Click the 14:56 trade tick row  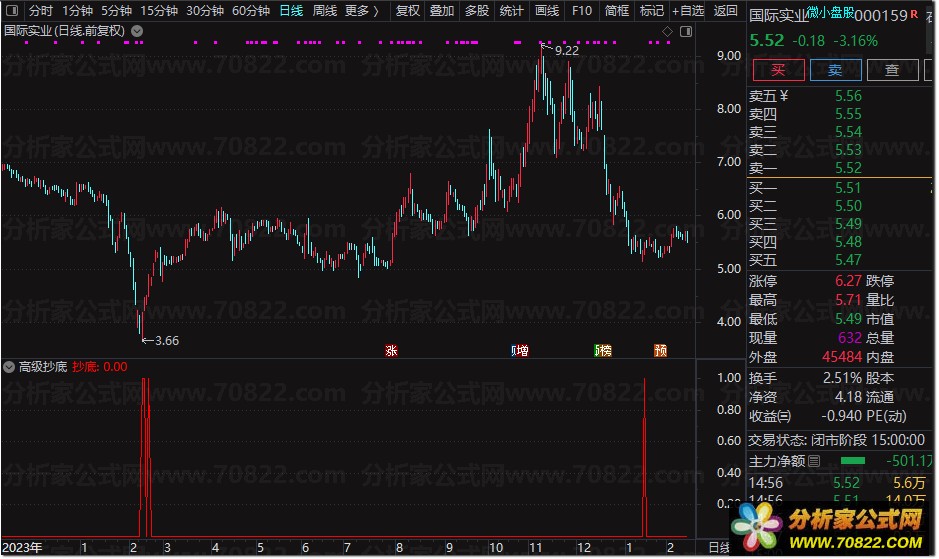click(838, 482)
